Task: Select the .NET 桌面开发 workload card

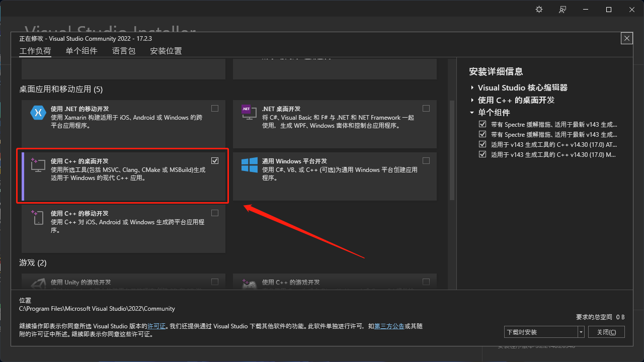Action: [335, 124]
